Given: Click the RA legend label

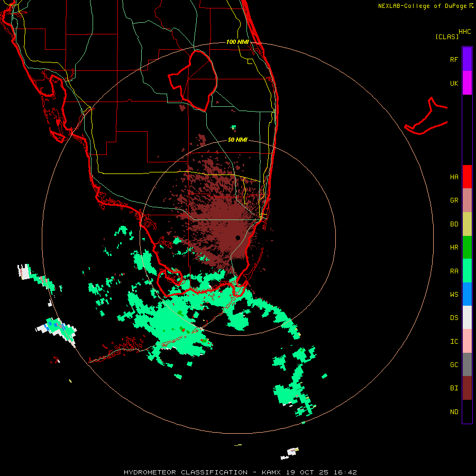Looking at the screenshot, I should tap(454, 271).
